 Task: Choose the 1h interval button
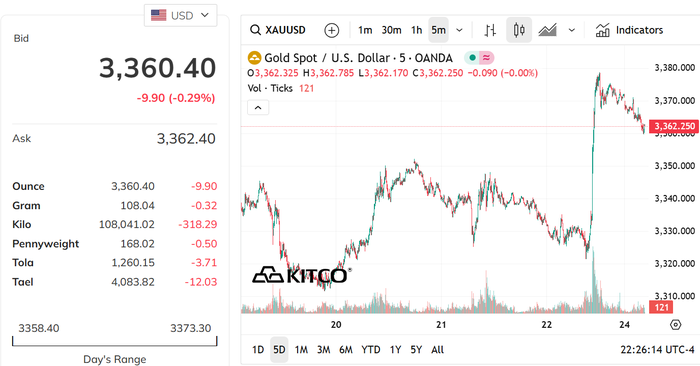417,30
